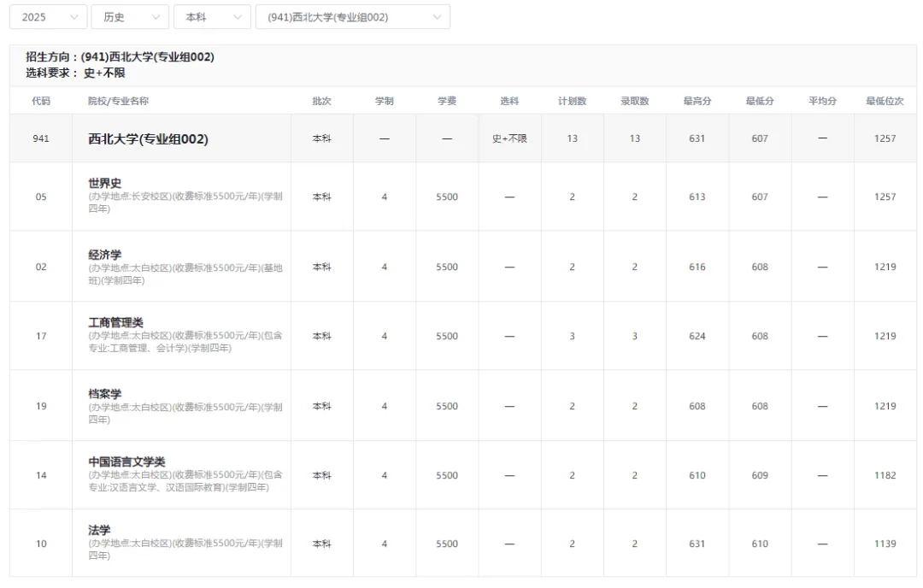923x588 pixels.
Task: Click code 941 in the group row
Action: tap(41, 138)
